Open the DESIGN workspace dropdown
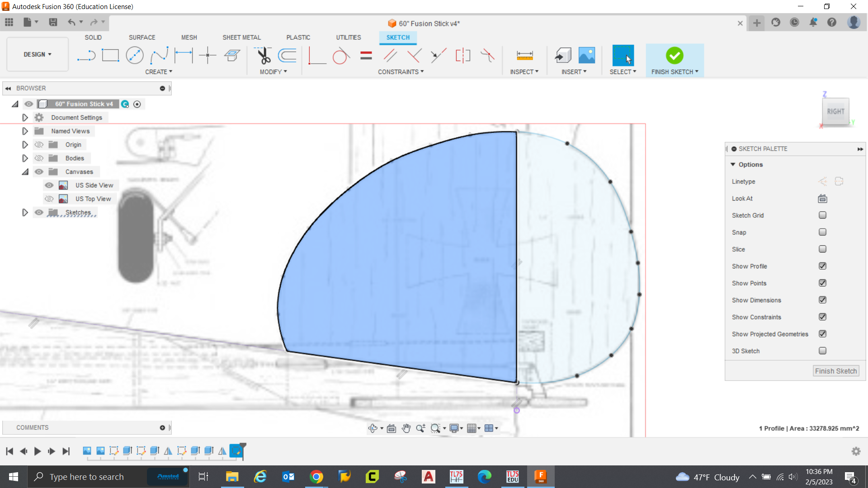868x488 pixels. pyautogui.click(x=38, y=54)
